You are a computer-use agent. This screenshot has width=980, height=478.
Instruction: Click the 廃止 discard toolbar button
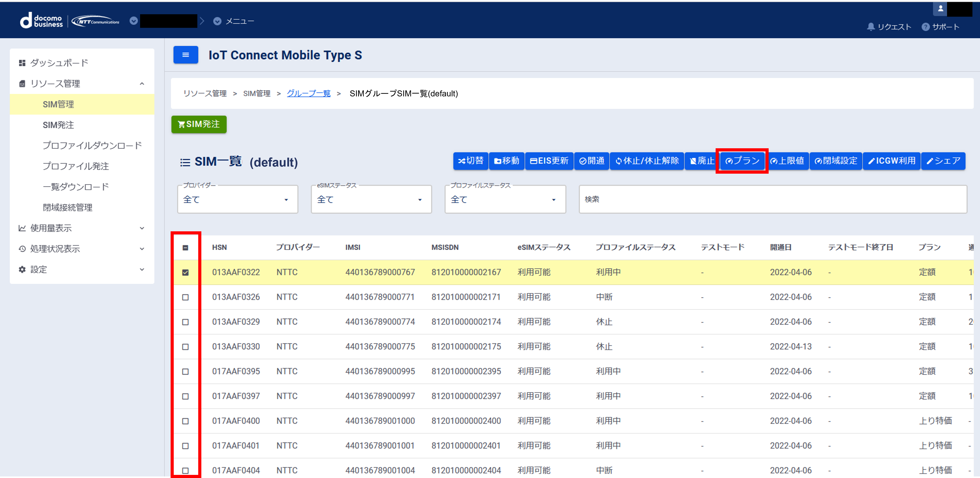[x=702, y=161]
